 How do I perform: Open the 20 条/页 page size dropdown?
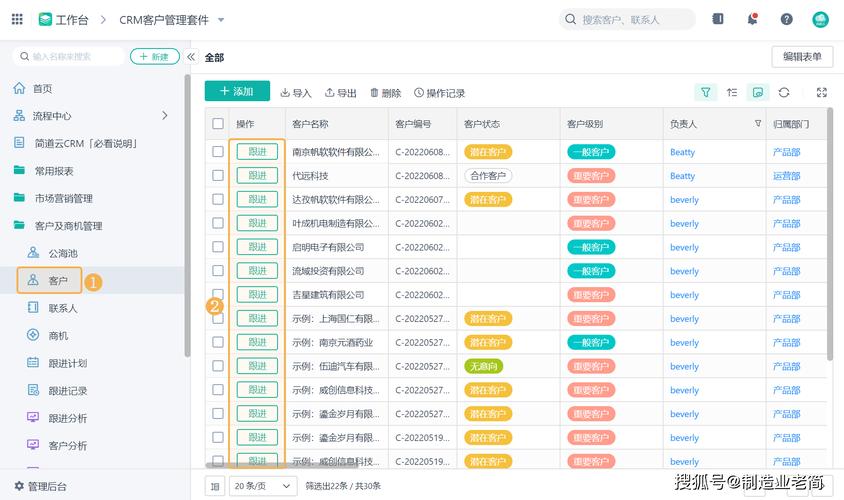coord(263,486)
